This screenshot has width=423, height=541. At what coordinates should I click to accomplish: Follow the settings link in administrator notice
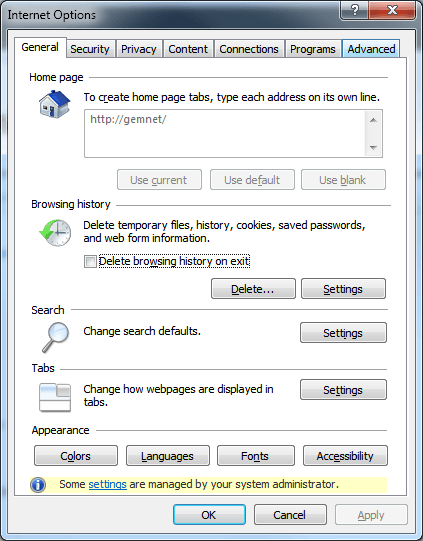pyautogui.click(x=107, y=484)
